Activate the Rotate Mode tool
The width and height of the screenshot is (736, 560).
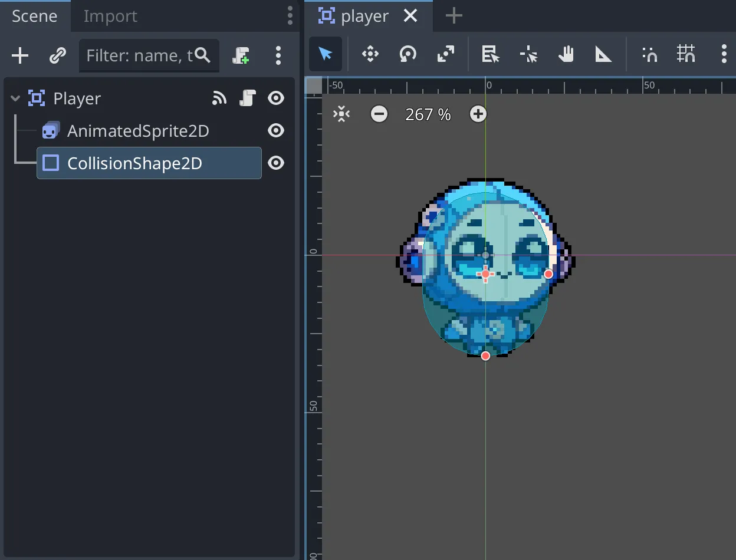408,55
